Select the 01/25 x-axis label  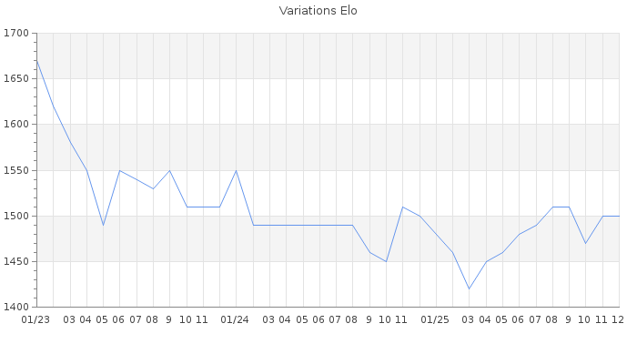[436, 319]
